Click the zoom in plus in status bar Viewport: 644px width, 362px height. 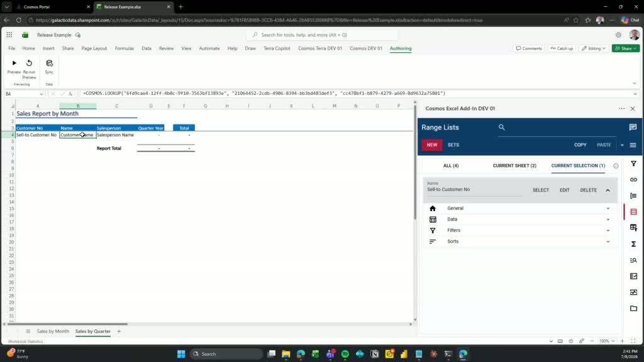[x=622, y=341]
